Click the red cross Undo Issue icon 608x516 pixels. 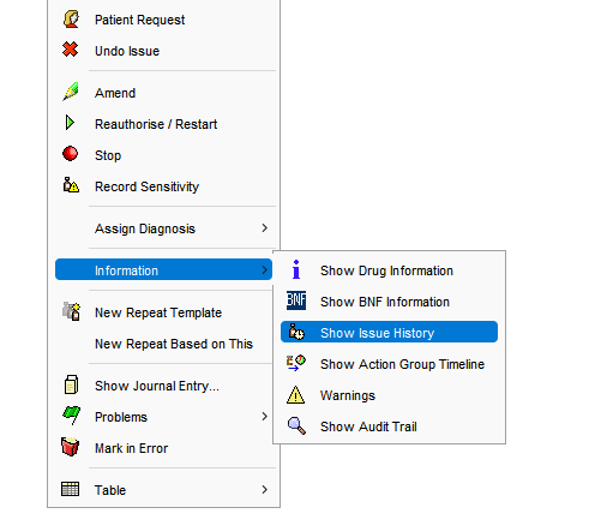click(x=70, y=50)
